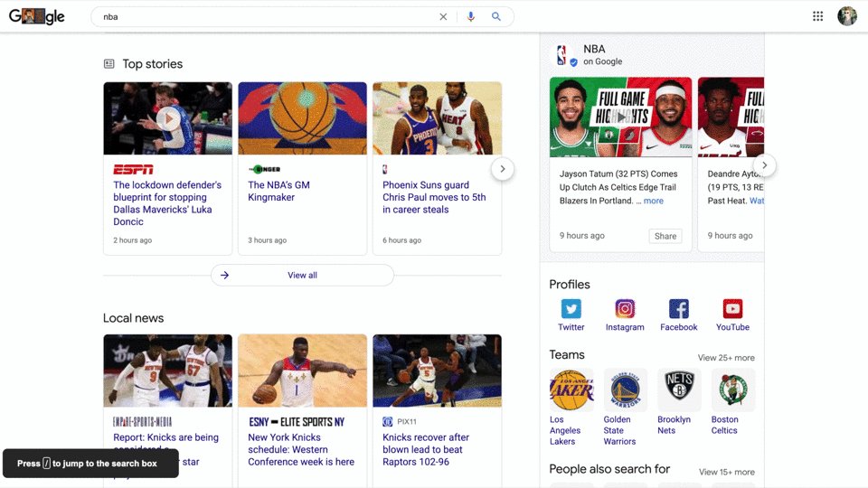Click the '2 hours ago' timestamp

[x=132, y=240]
